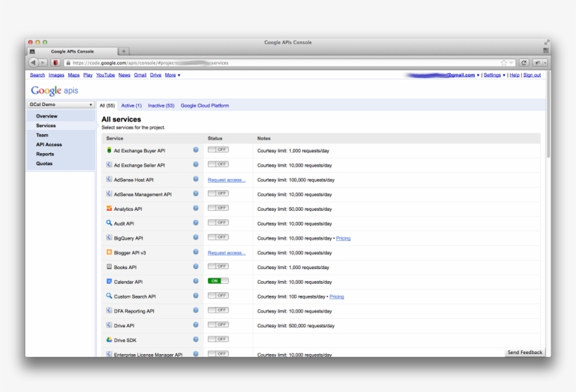Click the browser address bar

[290, 63]
